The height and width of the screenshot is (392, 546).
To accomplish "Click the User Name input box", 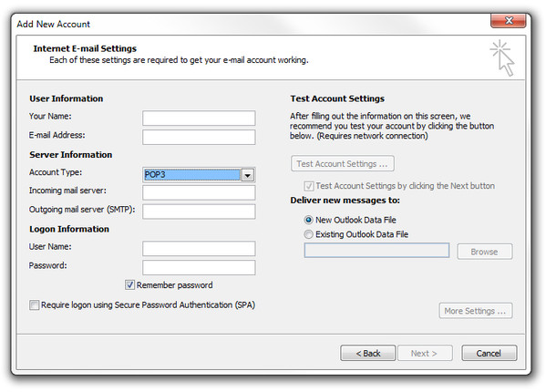I will [199, 249].
